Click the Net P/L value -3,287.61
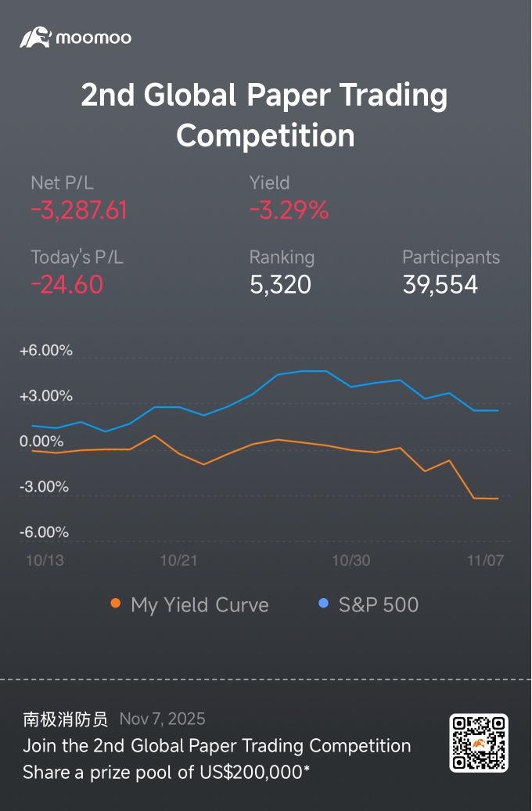The height and width of the screenshot is (811, 532). 78,211
